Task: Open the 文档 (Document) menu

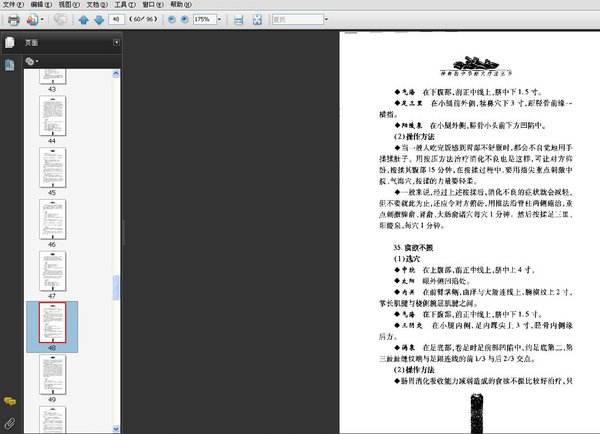Action: coord(97,5)
